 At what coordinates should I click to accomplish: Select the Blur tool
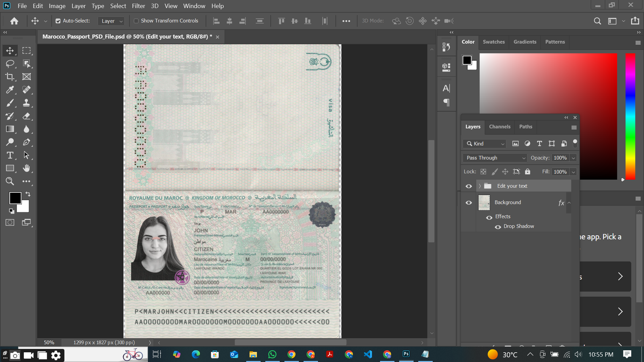coord(27,129)
